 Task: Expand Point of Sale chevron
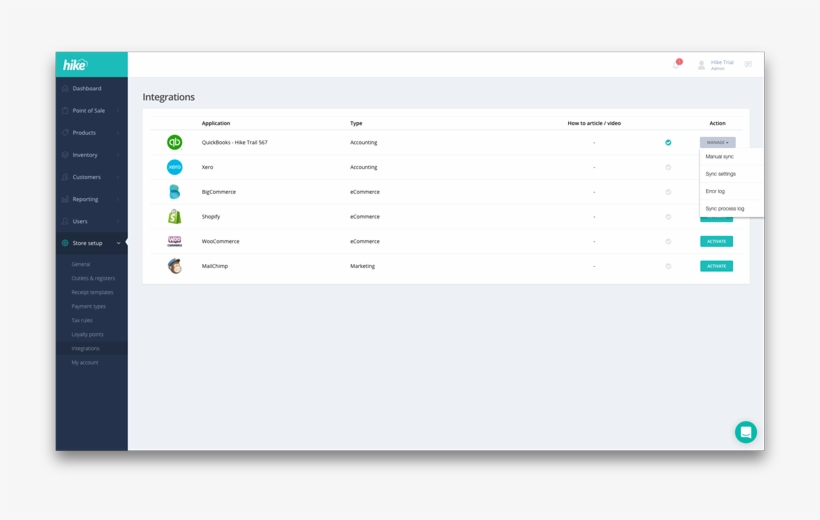(118, 110)
